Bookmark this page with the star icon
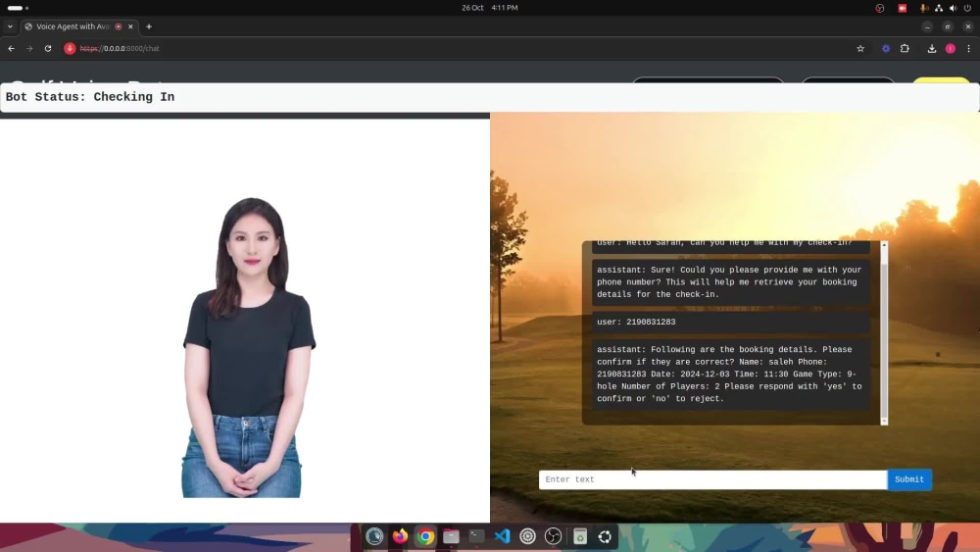 [860, 48]
